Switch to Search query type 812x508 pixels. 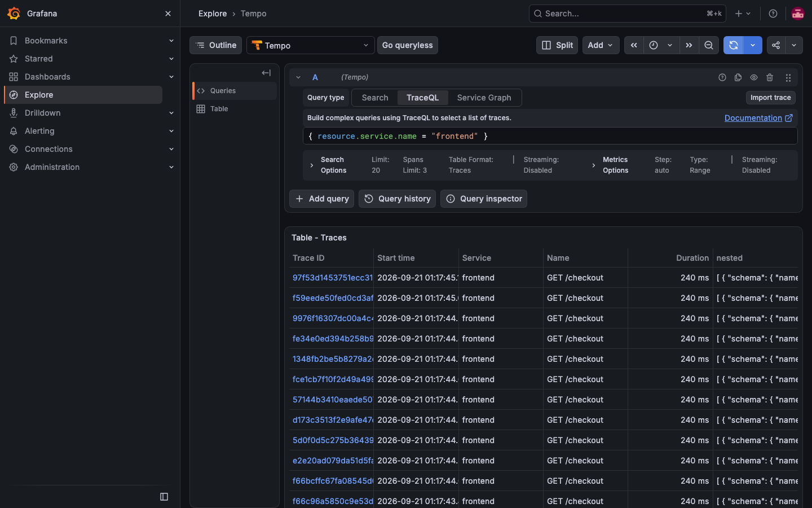(375, 98)
